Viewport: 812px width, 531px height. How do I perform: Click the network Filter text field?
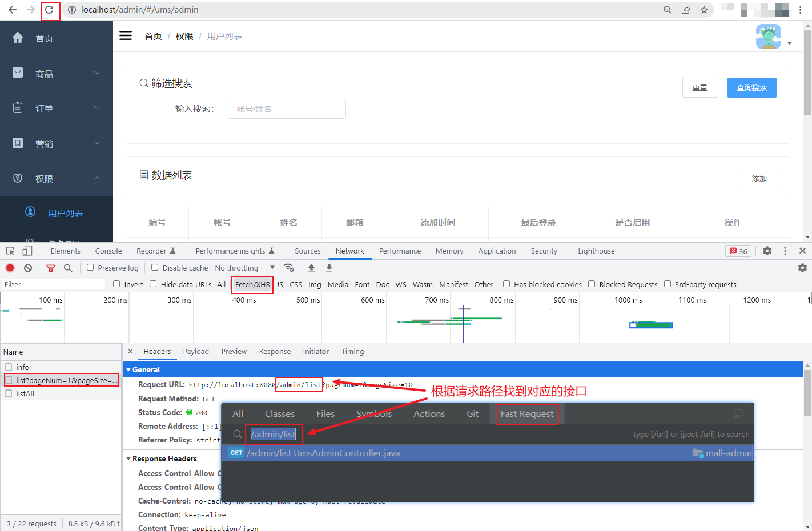point(54,284)
